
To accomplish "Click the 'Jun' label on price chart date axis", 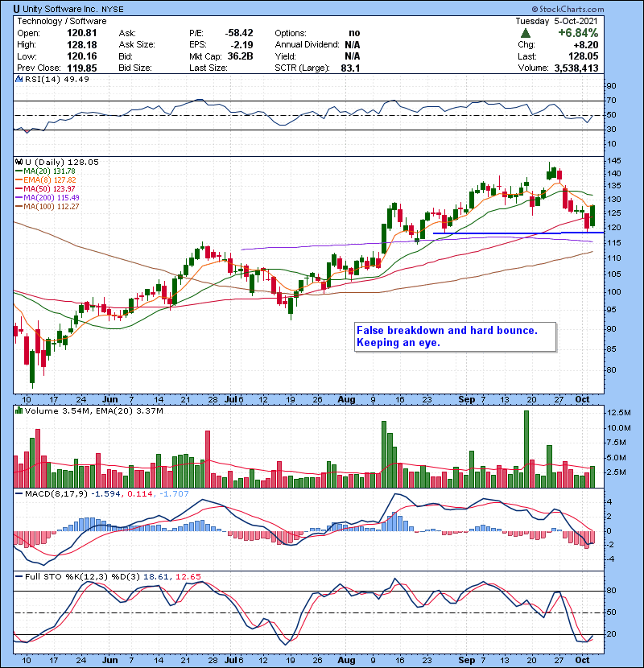I will [110, 400].
